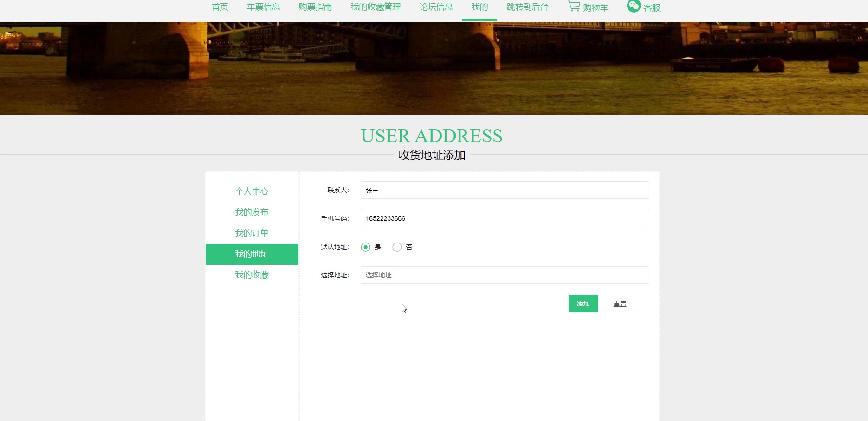Image resolution: width=868 pixels, height=421 pixels.
Task: Click the river bridge banner image
Action: [x=434, y=68]
